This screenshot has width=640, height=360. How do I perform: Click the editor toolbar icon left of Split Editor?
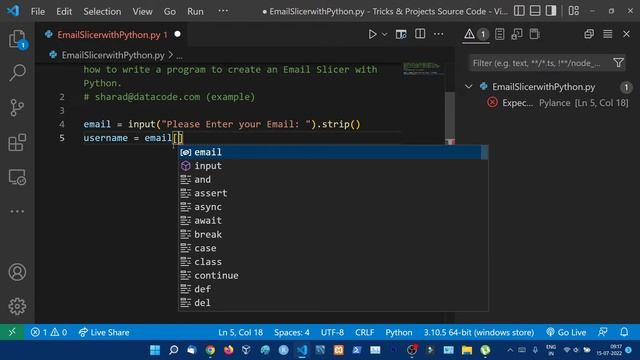tap(401, 35)
